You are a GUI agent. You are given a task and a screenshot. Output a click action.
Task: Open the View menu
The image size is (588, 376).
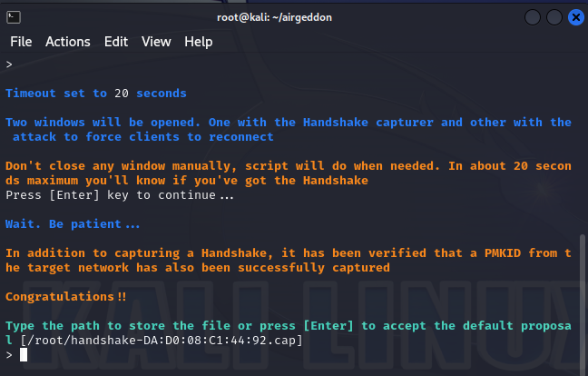[x=156, y=42]
